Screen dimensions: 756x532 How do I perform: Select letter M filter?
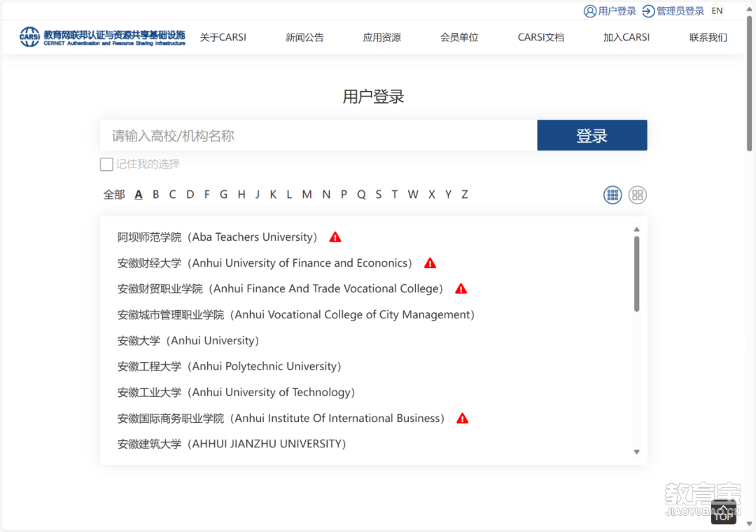point(307,195)
